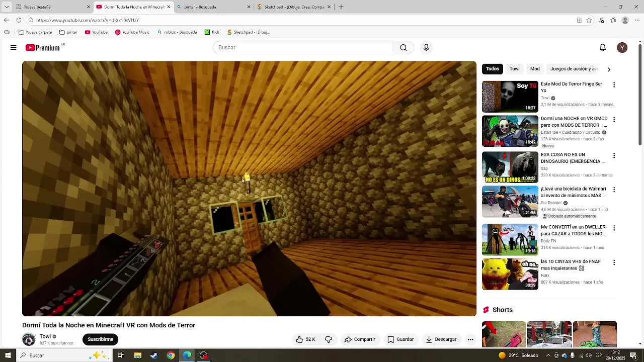Open options for 'ESA COSA NO ES UN DINOSAURIO'

[614, 155]
